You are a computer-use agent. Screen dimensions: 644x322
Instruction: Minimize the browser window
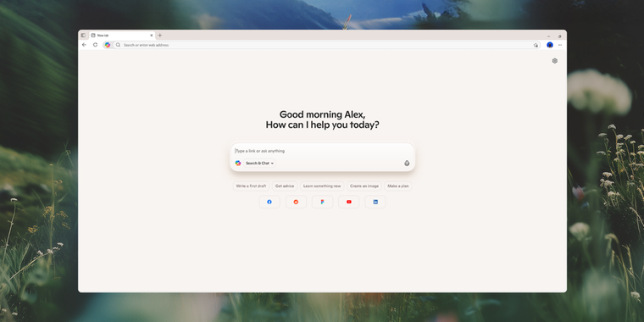pyautogui.click(x=548, y=36)
